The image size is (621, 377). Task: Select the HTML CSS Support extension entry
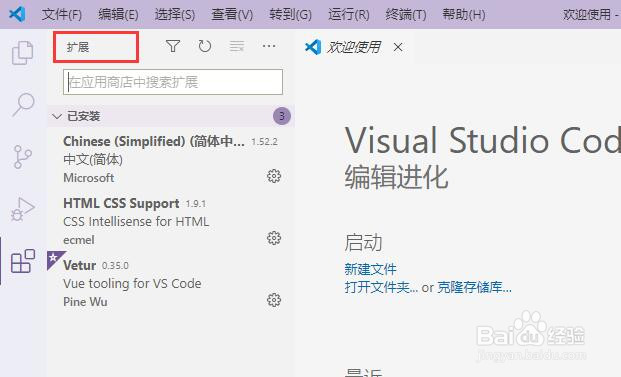[171, 221]
